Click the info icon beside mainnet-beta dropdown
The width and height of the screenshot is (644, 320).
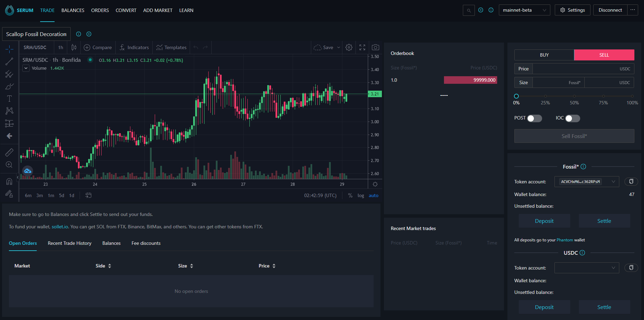click(491, 10)
